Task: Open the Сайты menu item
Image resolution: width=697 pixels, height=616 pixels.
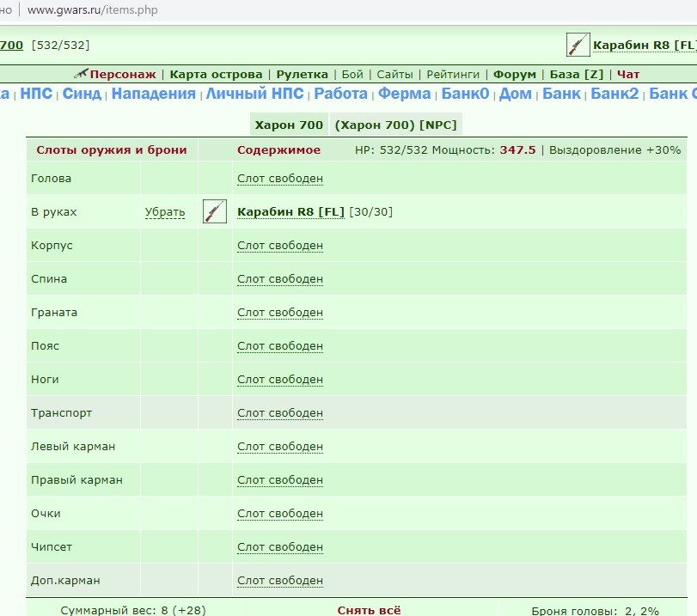Action: point(394,74)
